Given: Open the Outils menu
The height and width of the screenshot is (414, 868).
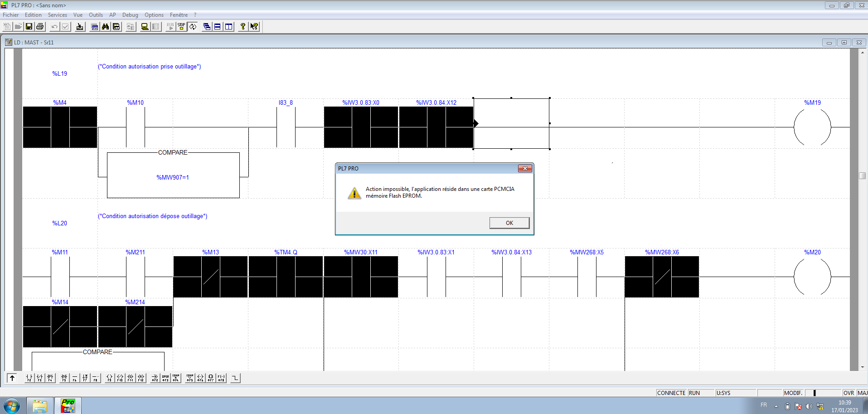Looking at the screenshot, I should point(96,15).
